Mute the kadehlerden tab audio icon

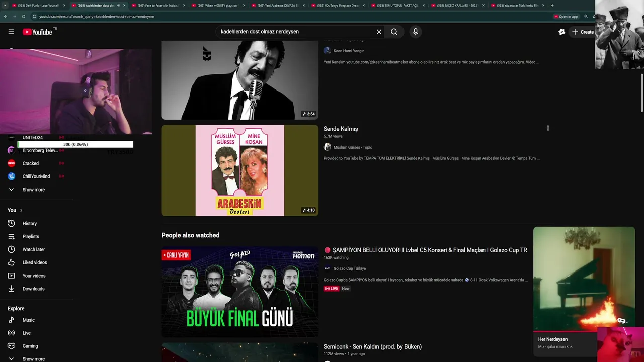click(118, 6)
